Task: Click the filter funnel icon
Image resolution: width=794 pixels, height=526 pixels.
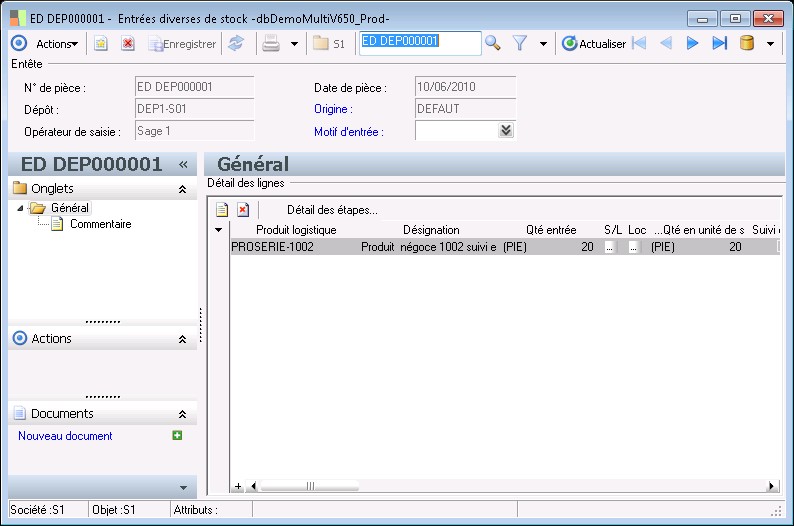Action: (520, 44)
